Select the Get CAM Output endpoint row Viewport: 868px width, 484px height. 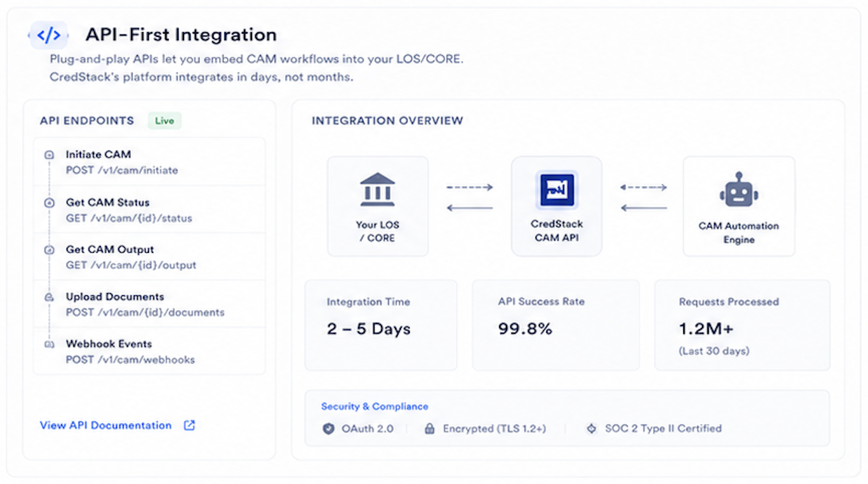tap(149, 257)
